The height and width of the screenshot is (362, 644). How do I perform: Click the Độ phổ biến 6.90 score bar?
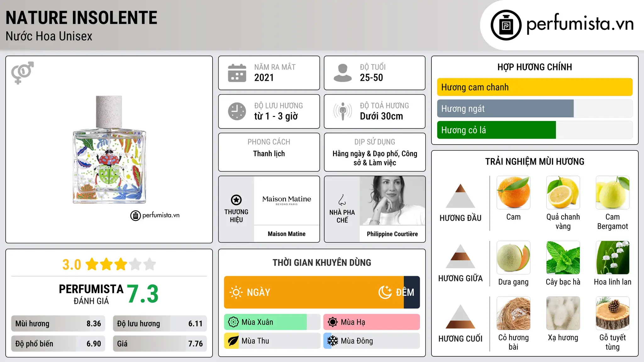pyautogui.click(x=58, y=344)
